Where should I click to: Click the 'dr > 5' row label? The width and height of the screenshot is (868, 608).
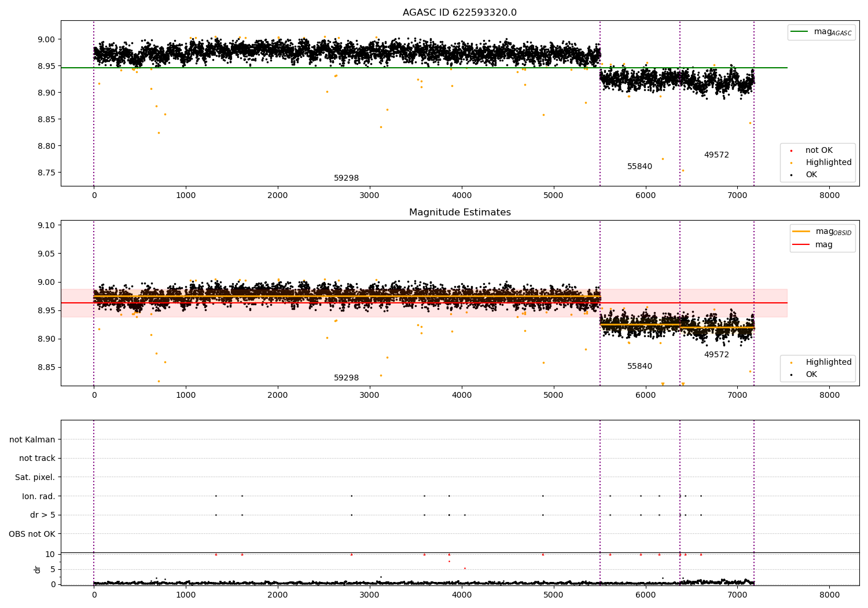(x=43, y=515)
